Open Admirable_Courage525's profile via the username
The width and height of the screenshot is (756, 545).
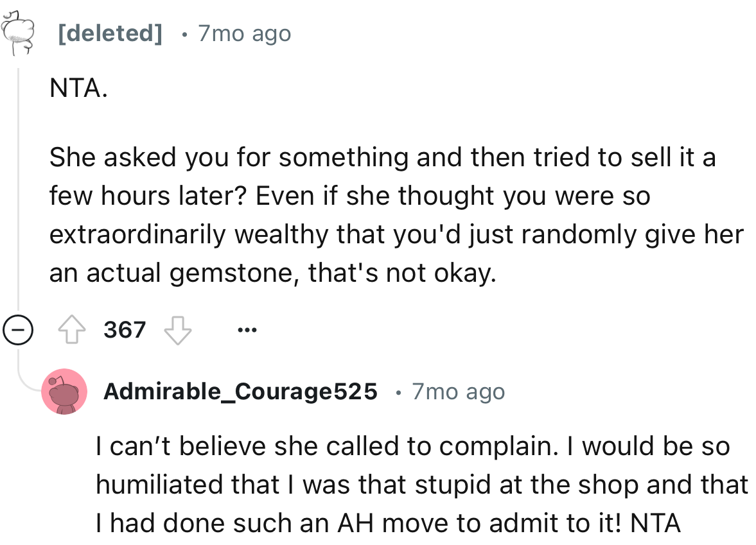[240, 392]
